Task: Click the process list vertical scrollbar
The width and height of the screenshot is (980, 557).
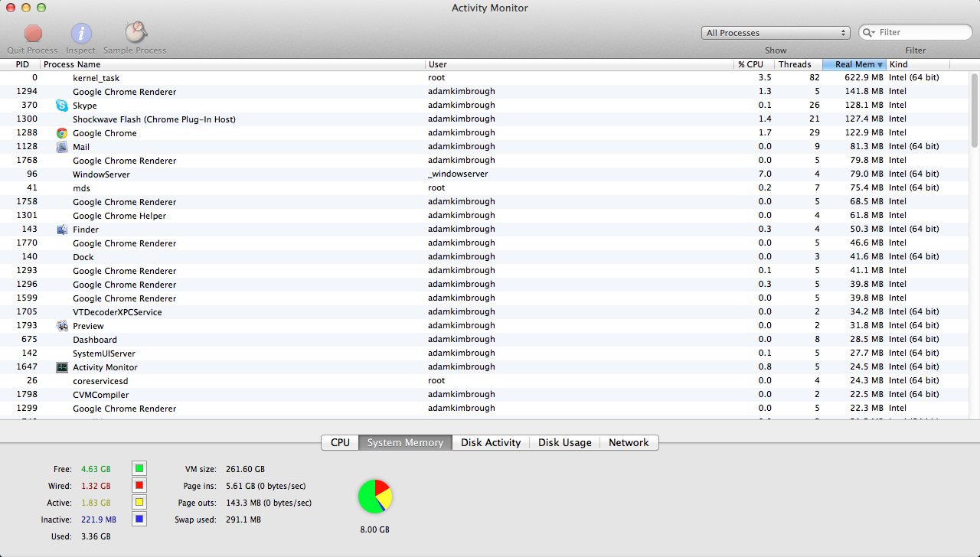Action: coord(975,110)
